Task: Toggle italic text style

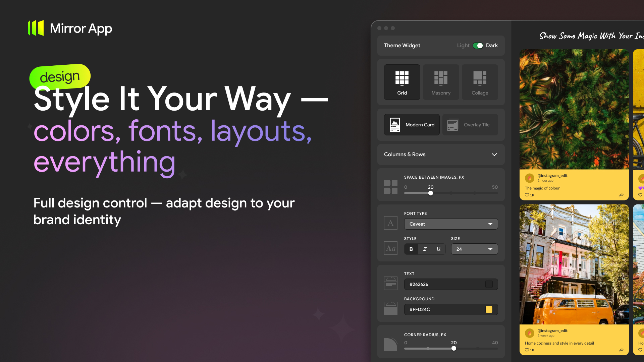Action: pos(425,249)
